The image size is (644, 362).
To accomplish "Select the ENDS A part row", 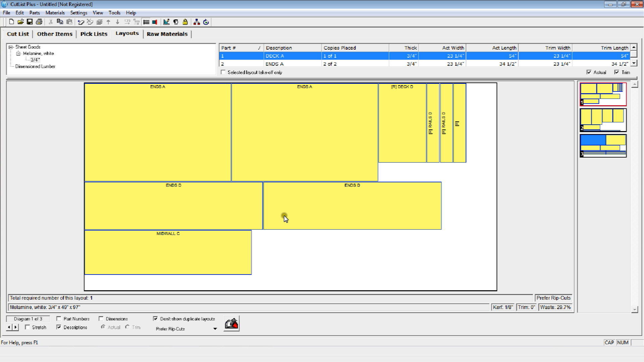I will [x=274, y=64].
